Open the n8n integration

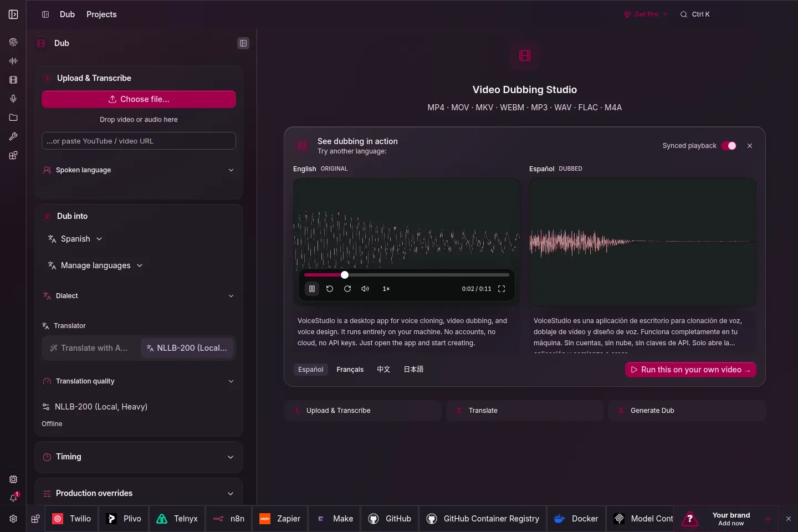pyautogui.click(x=229, y=519)
